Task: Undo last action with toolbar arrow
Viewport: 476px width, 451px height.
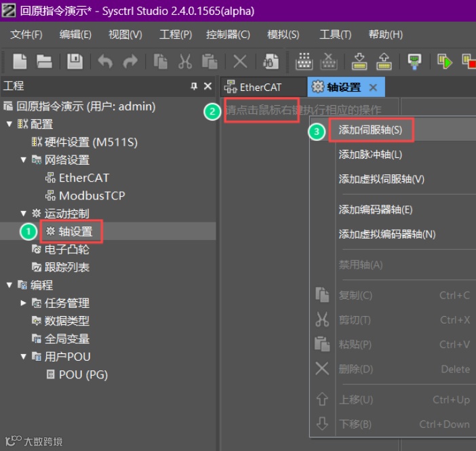Action: [x=105, y=61]
